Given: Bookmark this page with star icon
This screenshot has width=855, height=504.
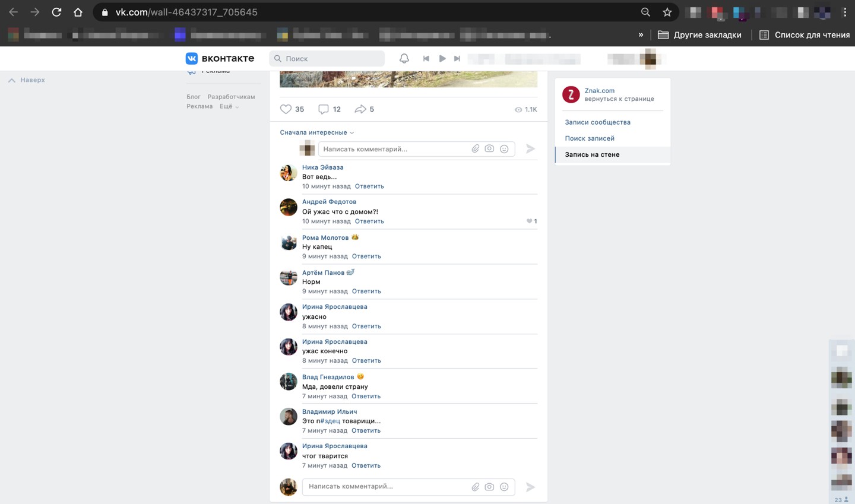Looking at the screenshot, I should pos(667,12).
